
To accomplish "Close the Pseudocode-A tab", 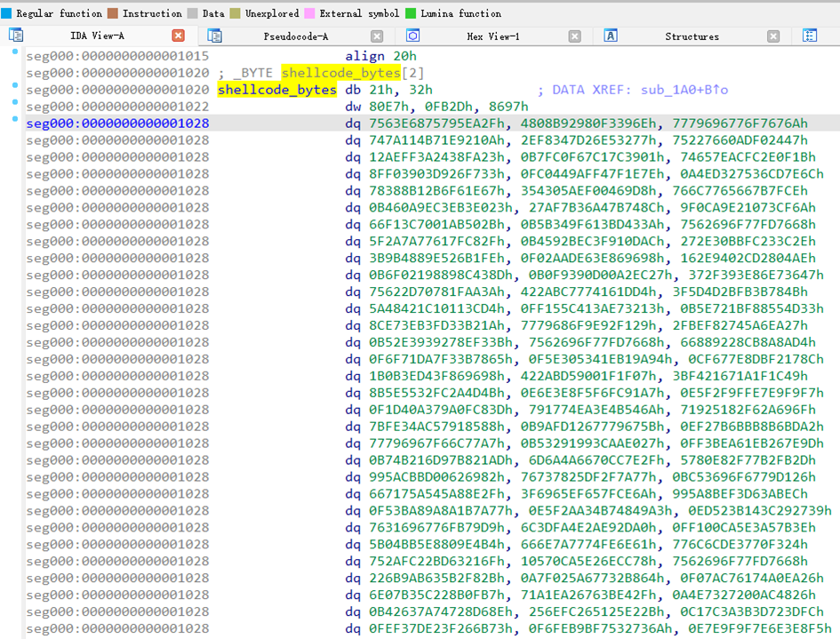I will [377, 36].
